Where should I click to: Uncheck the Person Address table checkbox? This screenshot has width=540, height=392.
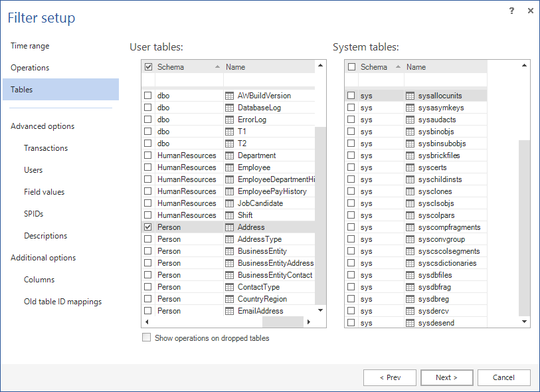tap(148, 227)
